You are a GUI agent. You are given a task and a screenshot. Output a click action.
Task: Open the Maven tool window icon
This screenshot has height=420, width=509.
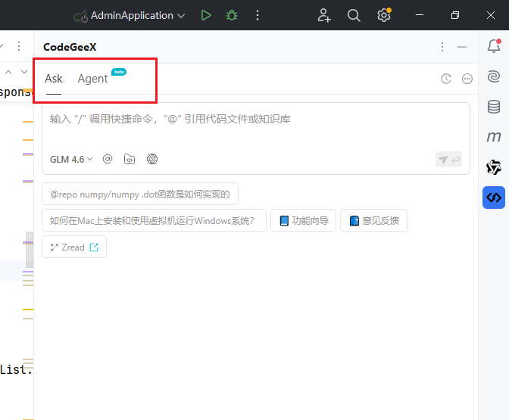[x=494, y=137]
